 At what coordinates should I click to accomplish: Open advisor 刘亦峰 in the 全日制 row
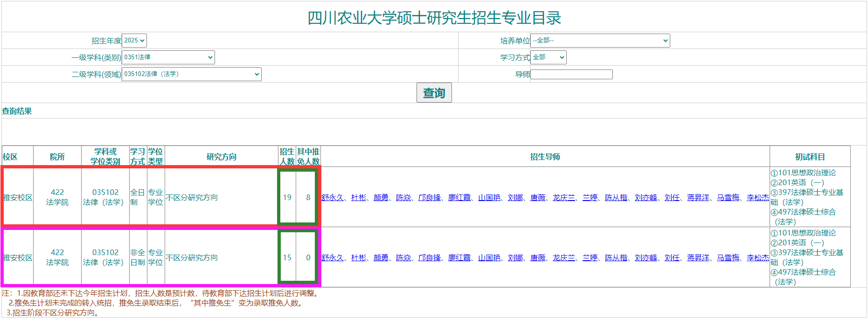[x=646, y=198]
